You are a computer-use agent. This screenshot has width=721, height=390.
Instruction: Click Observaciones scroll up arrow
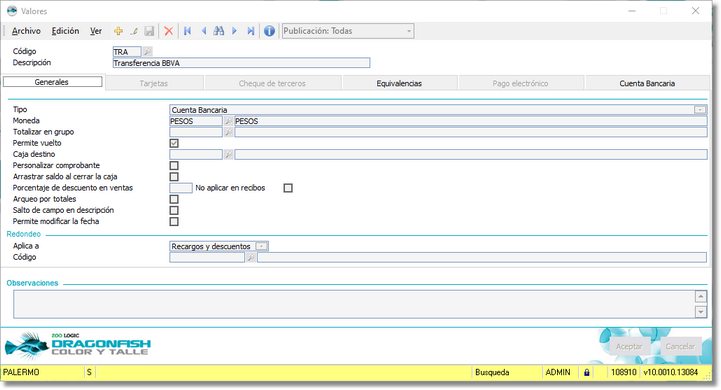coord(700,297)
